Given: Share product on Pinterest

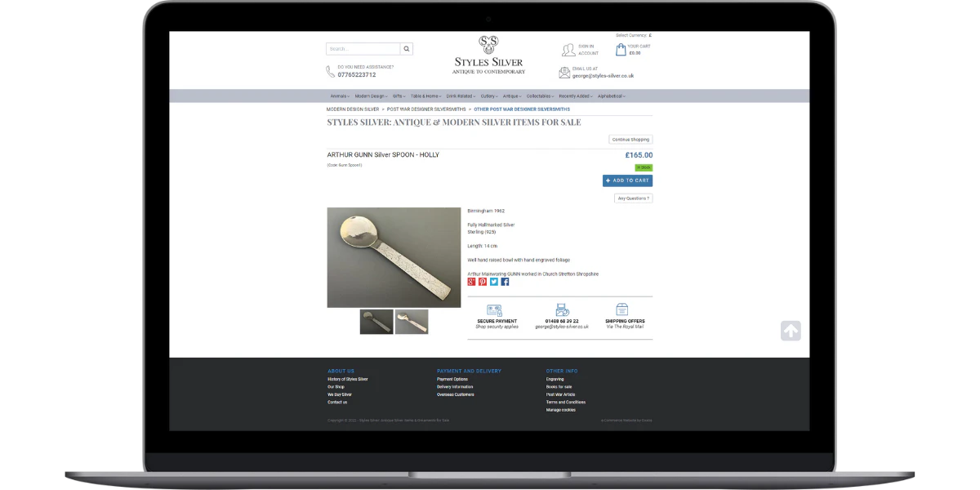Looking at the screenshot, I should 483,282.
